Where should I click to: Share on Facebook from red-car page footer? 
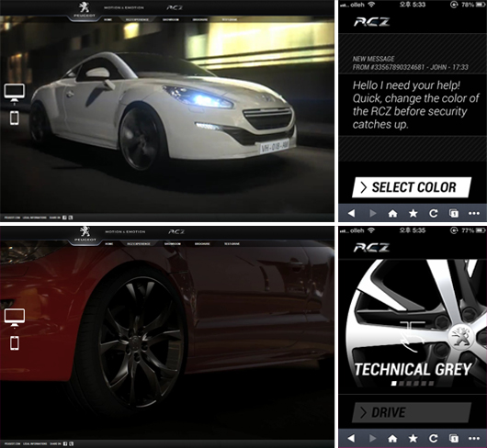pyautogui.click(x=65, y=443)
